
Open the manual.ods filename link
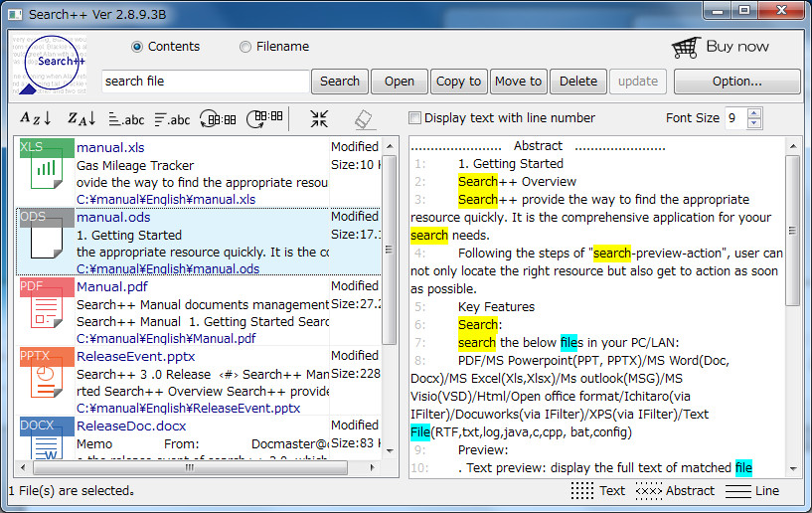click(x=113, y=217)
